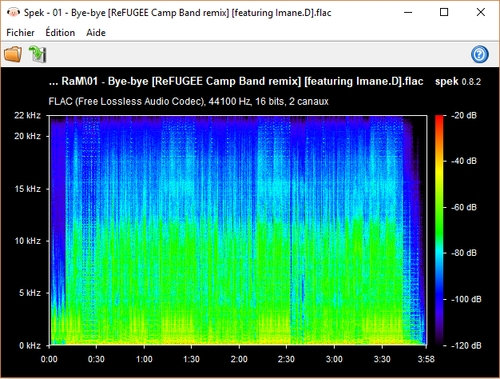Image resolution: width=500 pixels, height=379 pixels.
Task: Click the 0 kHz frequency label
Action: 30,345
